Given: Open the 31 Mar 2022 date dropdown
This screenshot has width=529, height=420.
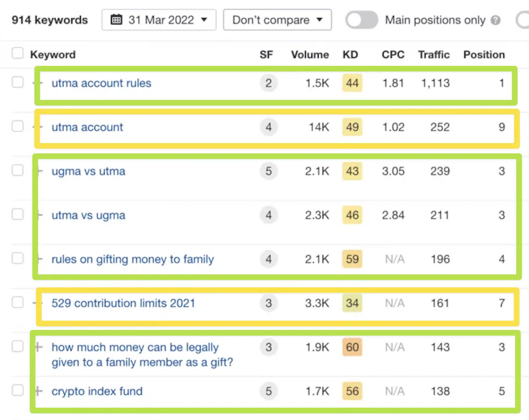Looking at the screenshot, I should click(159, 20).
